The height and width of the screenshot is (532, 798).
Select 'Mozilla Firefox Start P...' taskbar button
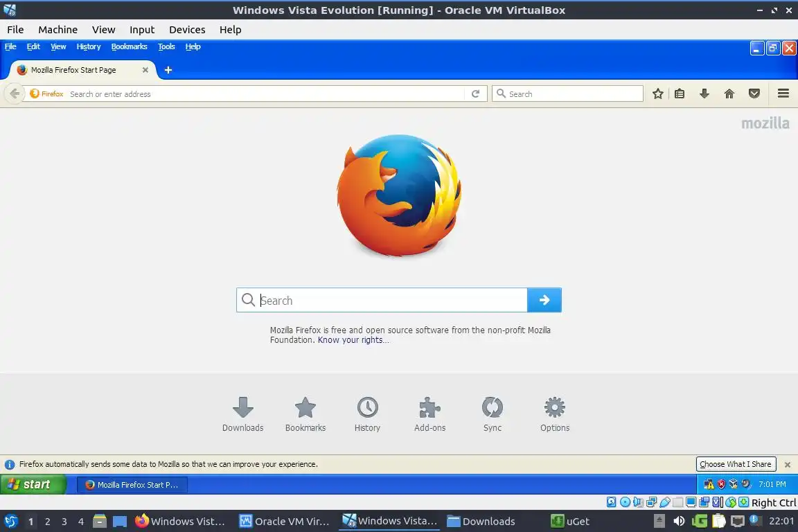(132, 485)
